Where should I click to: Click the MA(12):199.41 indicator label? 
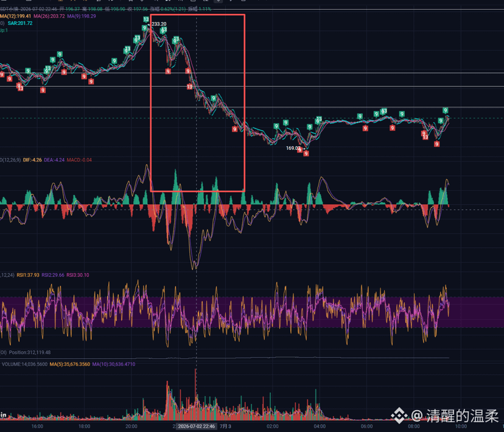tap(15, 16)
